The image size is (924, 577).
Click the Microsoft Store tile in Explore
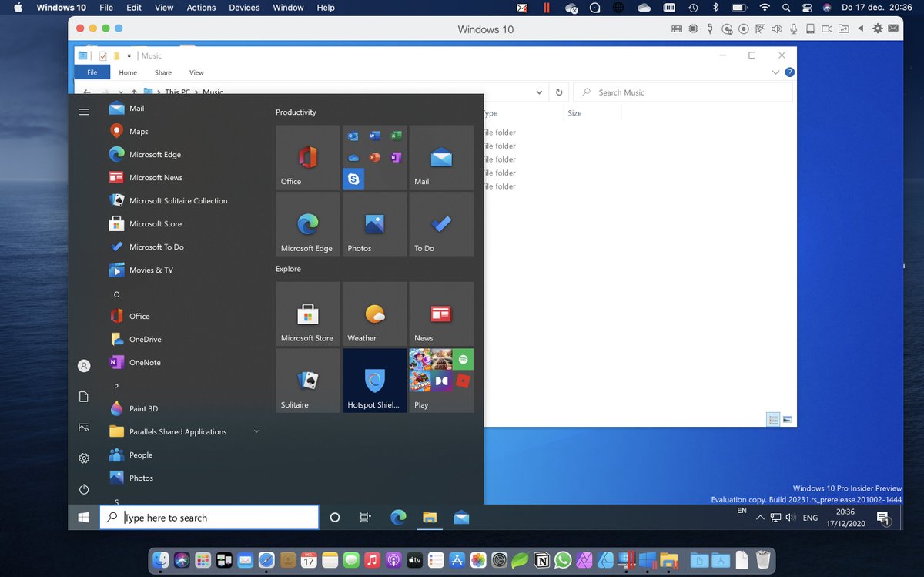[307, 314]
